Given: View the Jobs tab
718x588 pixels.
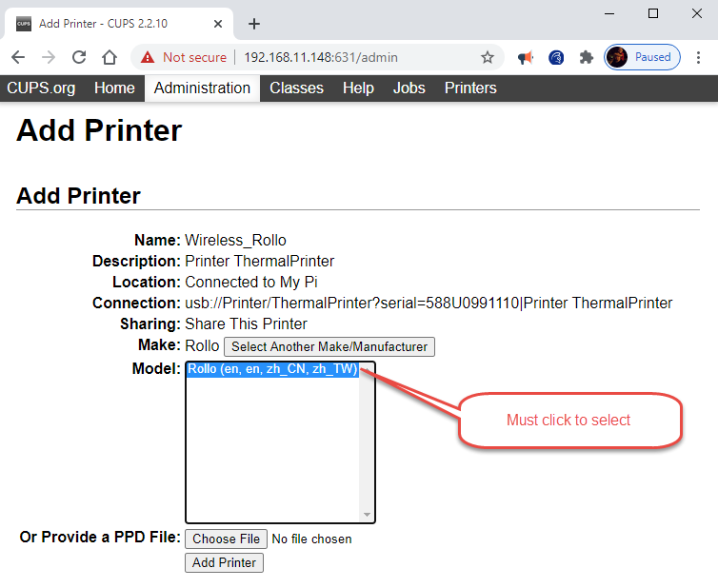Looking at the screenshot, I should [409, 88].
